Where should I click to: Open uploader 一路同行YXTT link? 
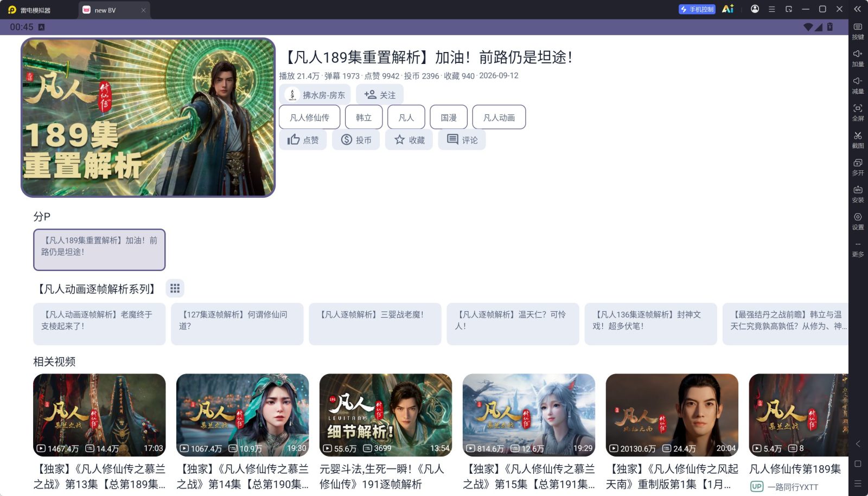click(x=784, y=487)
